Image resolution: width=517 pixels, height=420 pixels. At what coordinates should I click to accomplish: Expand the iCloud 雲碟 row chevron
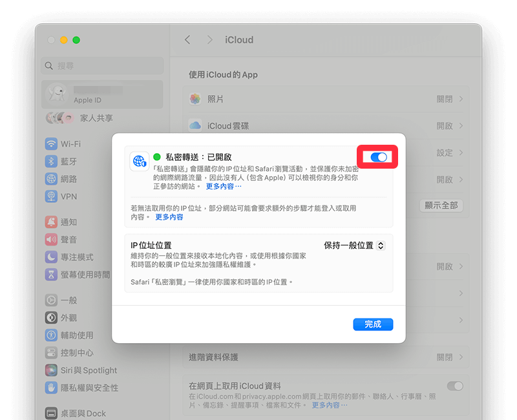pyautogui.click(x=461, y=125)
